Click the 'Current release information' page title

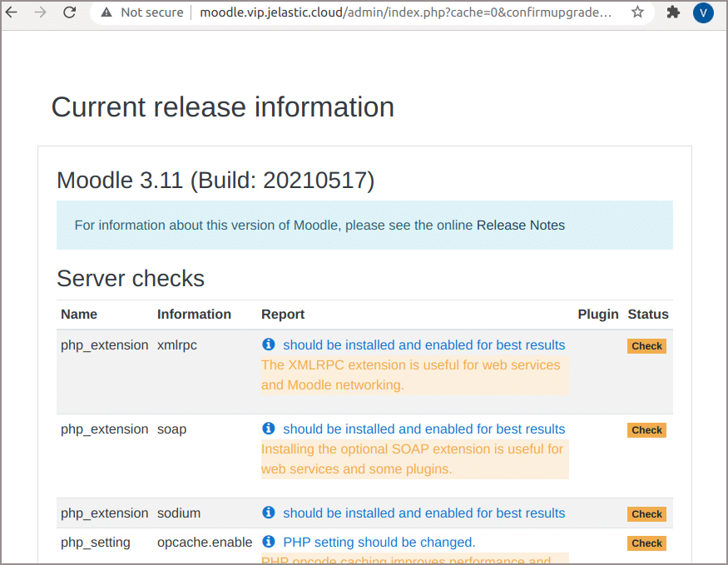coord(223,107)
